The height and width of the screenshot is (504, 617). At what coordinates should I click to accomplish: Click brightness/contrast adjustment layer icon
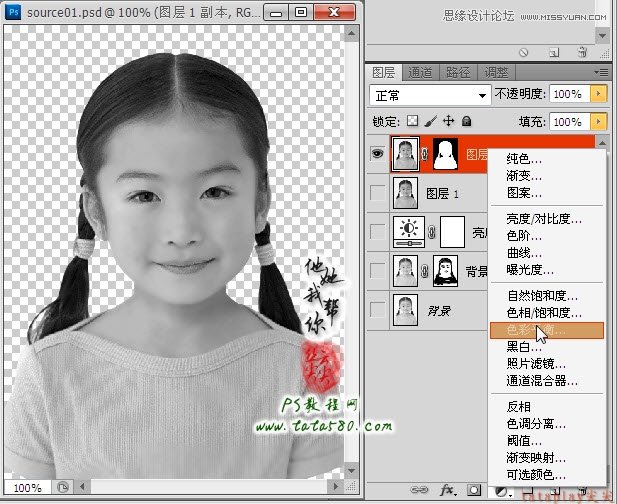pos(409,232)
